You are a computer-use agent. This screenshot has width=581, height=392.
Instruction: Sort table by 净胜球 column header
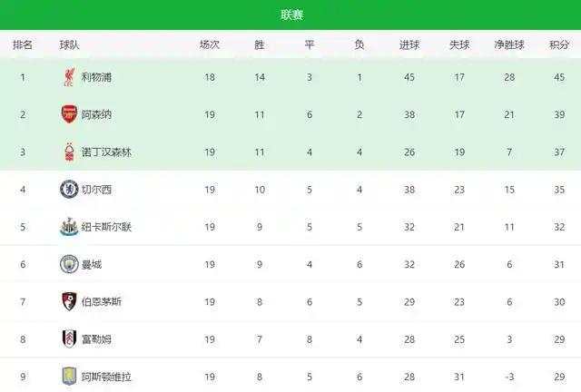(509, 44)
